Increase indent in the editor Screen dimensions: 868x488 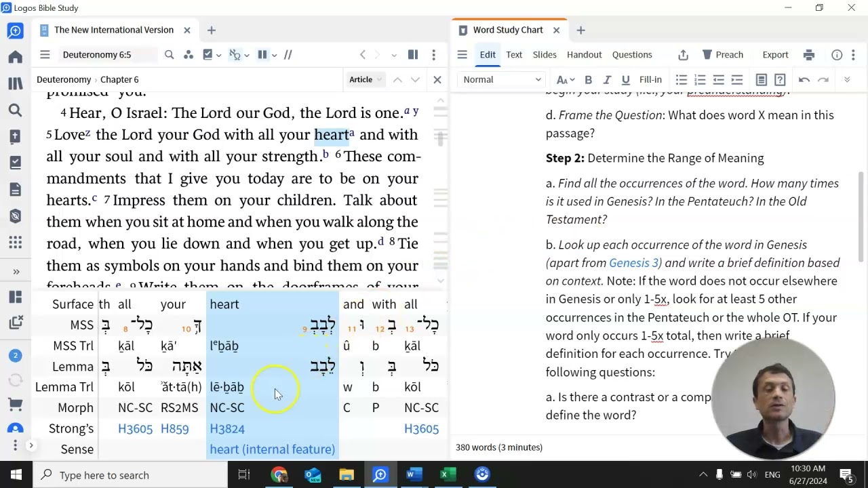pyautogui.click(x=737, y=79)
